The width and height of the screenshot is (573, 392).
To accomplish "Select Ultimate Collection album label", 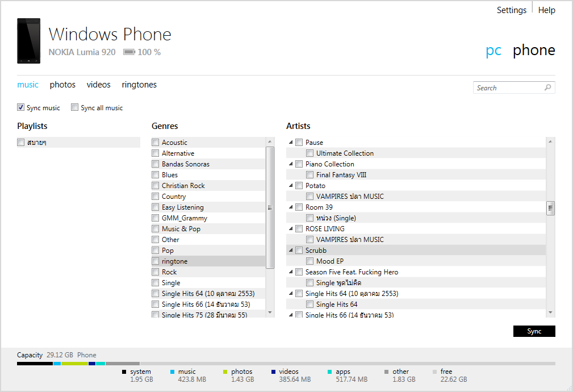I will point(345,153).
